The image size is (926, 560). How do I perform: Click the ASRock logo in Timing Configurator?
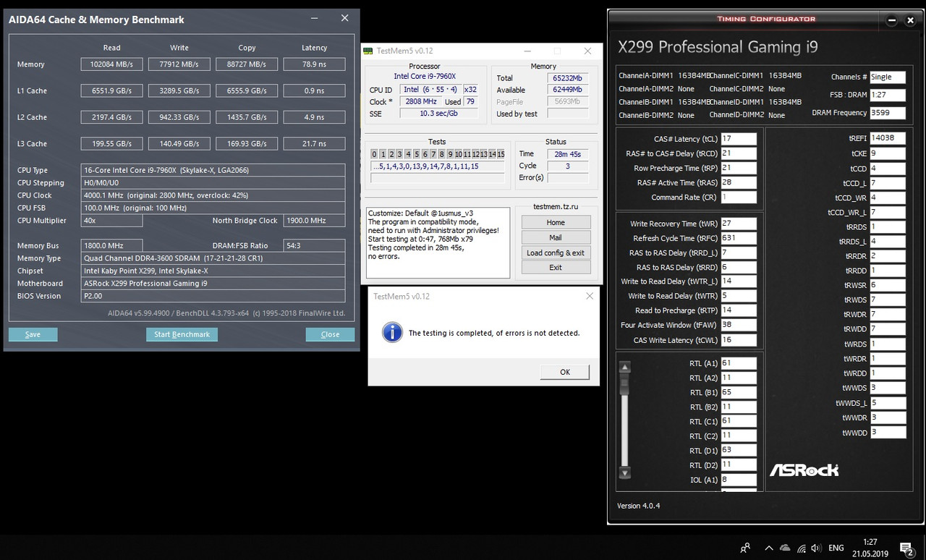[804, 470]
